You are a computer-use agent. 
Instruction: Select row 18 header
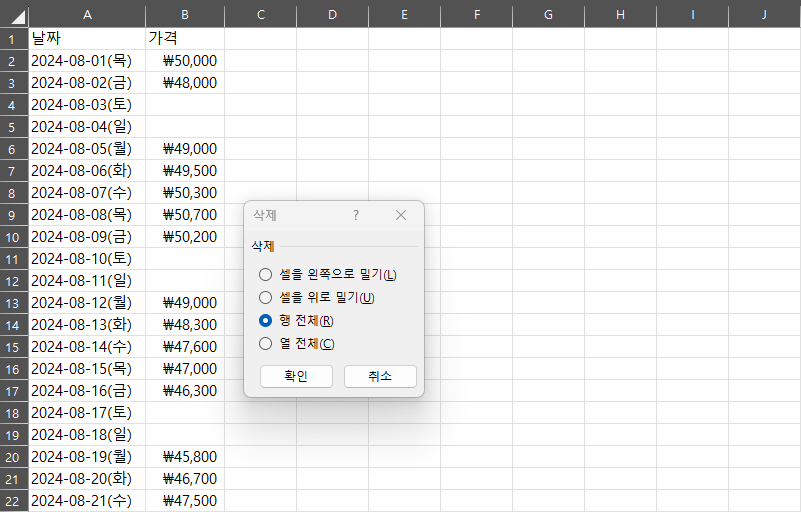[14, 412]
